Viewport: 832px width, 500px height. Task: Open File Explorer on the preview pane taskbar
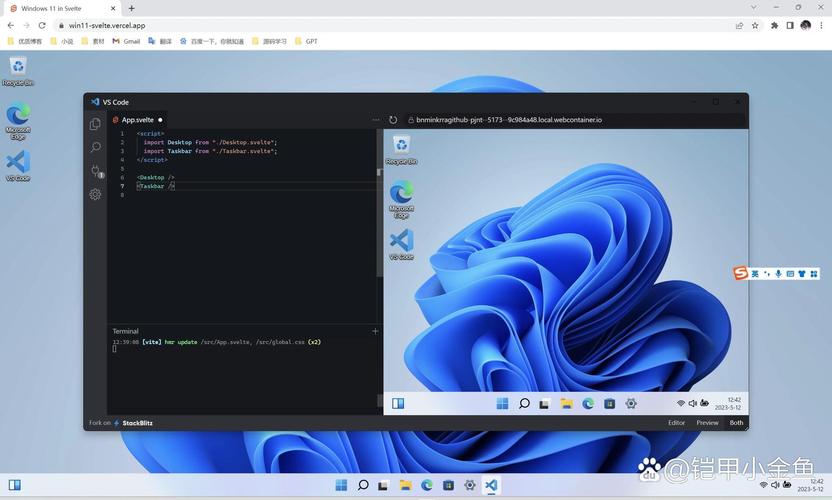[566, 404]
